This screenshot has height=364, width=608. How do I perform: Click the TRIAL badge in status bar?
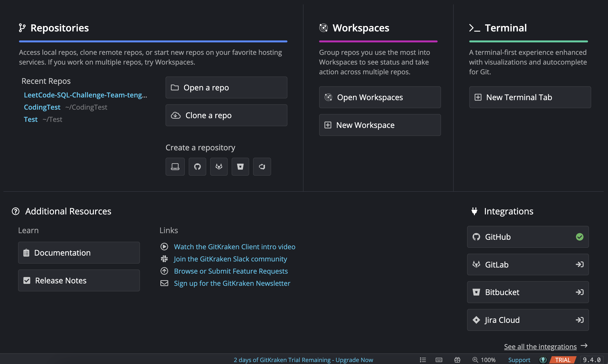563,360
